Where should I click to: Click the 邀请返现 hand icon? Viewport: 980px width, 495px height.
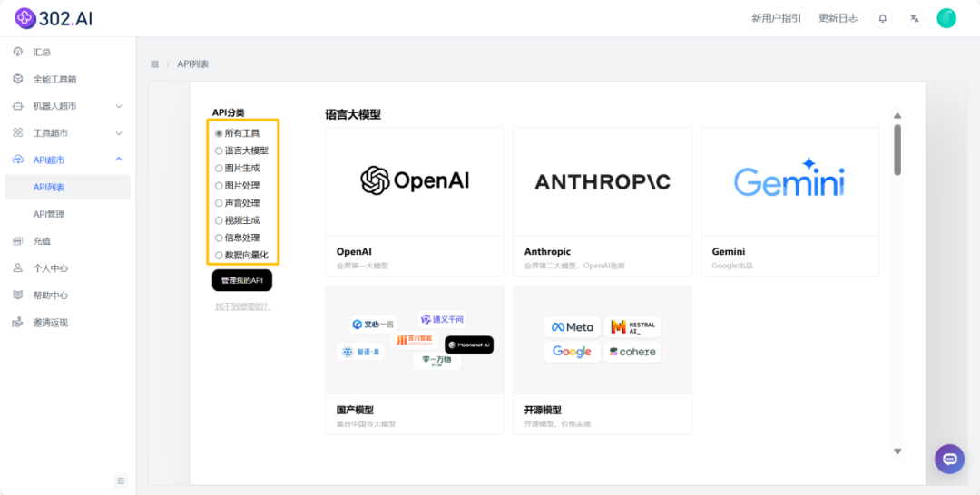(x=18, y=323)
